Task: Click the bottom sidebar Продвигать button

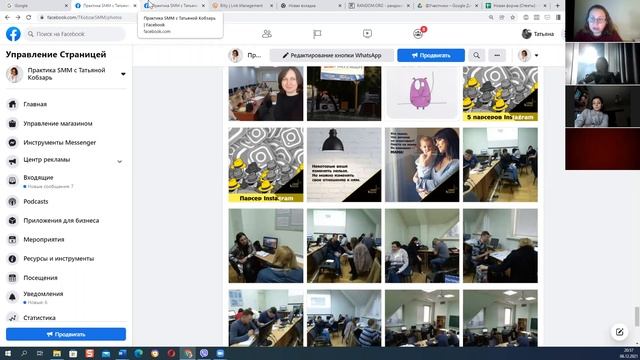Action: (x=66, y=334)
